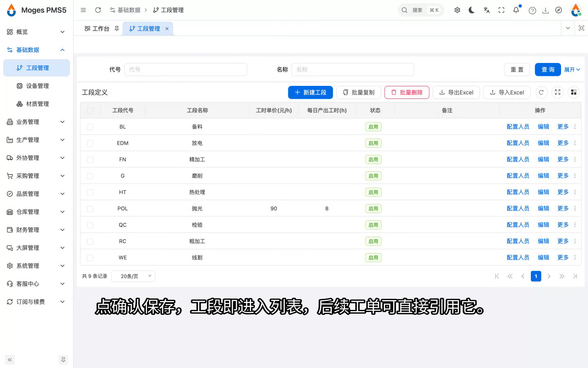This screenshot has height=368, width=588.
Task: Expand the table to fullscreen
Action: [x=557, y=92]
